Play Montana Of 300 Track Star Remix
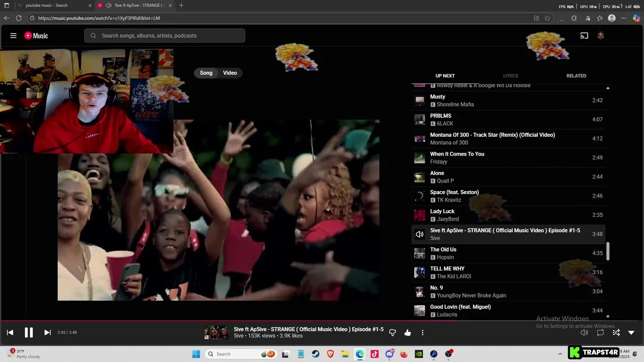The height and width of the screenshot is (362, 644). point(508,139)
